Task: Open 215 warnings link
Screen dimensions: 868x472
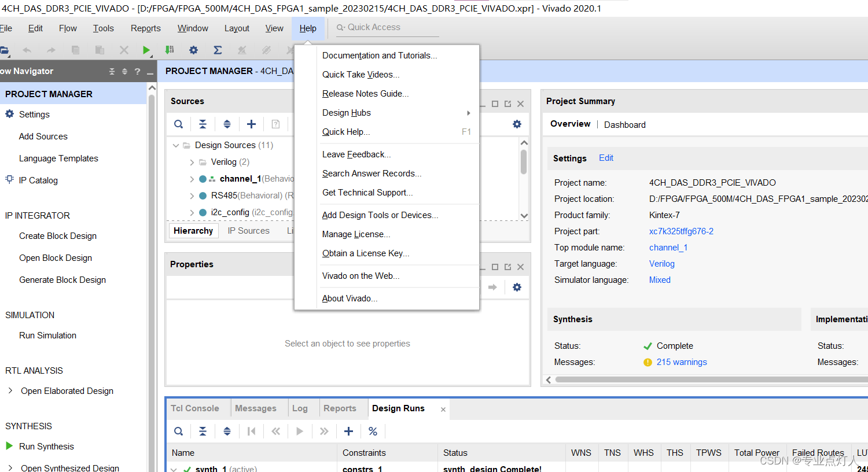Action: click(682, 362)
